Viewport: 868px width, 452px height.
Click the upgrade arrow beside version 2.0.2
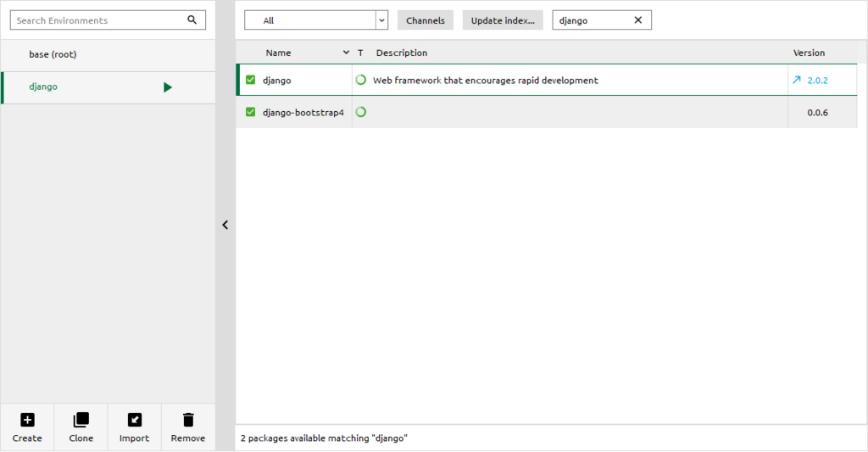click(797, 80)
